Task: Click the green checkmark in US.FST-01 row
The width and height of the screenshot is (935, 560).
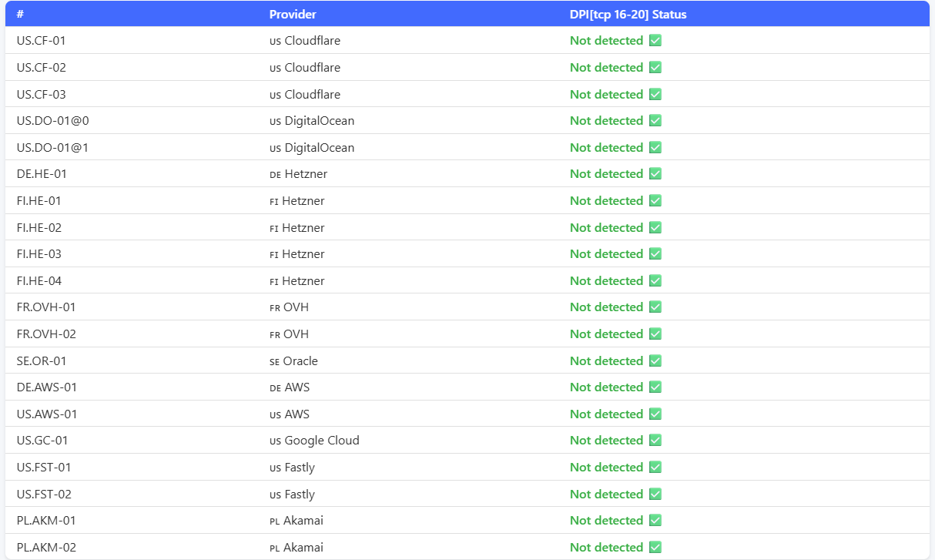Action: (x=655, y=468)
